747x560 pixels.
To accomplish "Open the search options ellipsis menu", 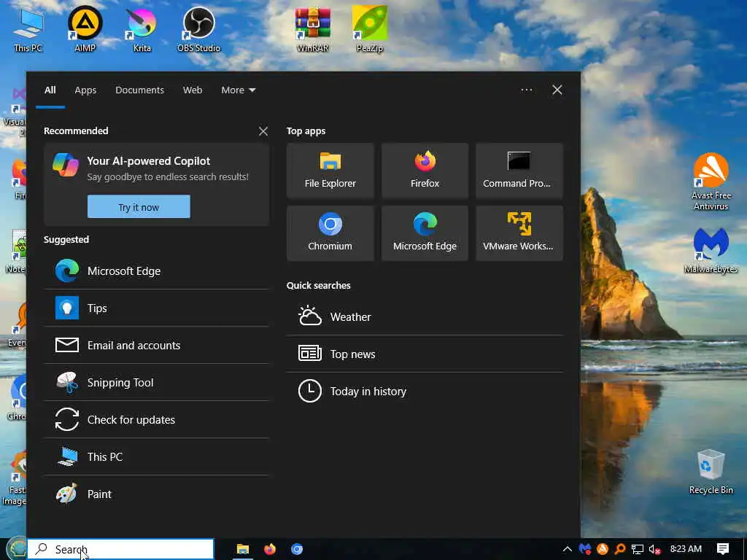I will coord(527,90).
